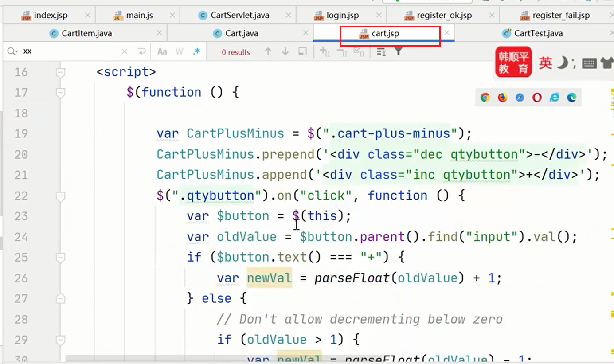The image size is (614, 364).
Task: Preview page in Opera browser icon
Action: tap(537, 98)
